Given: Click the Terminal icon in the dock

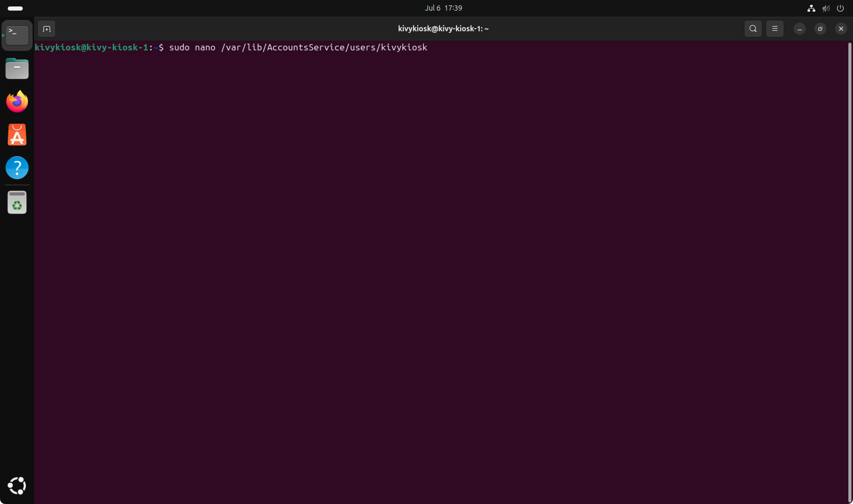Looking at the screenshot, I should click(17, 35).
